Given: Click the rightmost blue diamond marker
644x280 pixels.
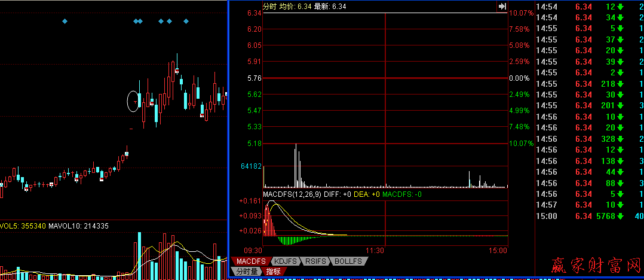Looking at the screenshot, I should tap(186, 22).
